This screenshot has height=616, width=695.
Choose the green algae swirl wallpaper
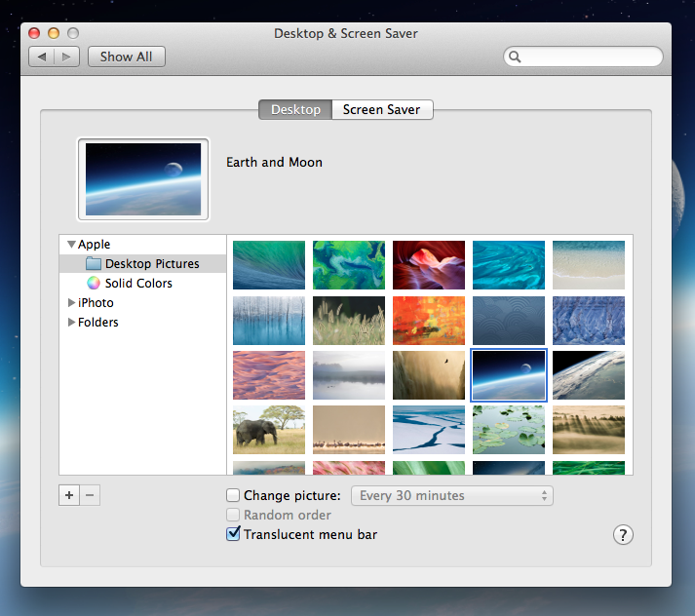tap(349, 265)
